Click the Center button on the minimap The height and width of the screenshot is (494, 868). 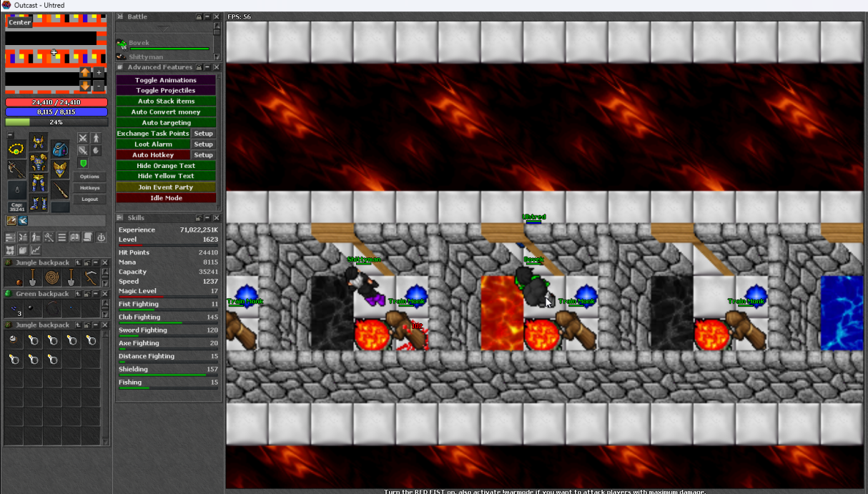19,22
